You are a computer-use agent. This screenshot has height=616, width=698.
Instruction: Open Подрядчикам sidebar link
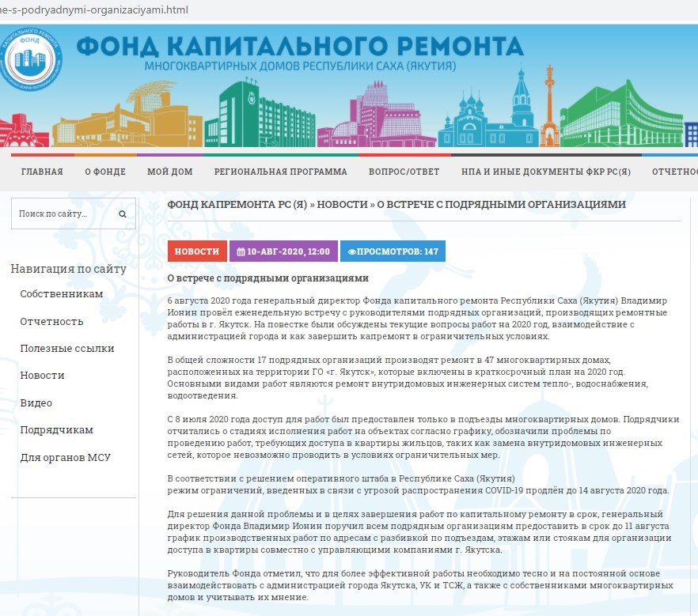(x=57, y=429)
